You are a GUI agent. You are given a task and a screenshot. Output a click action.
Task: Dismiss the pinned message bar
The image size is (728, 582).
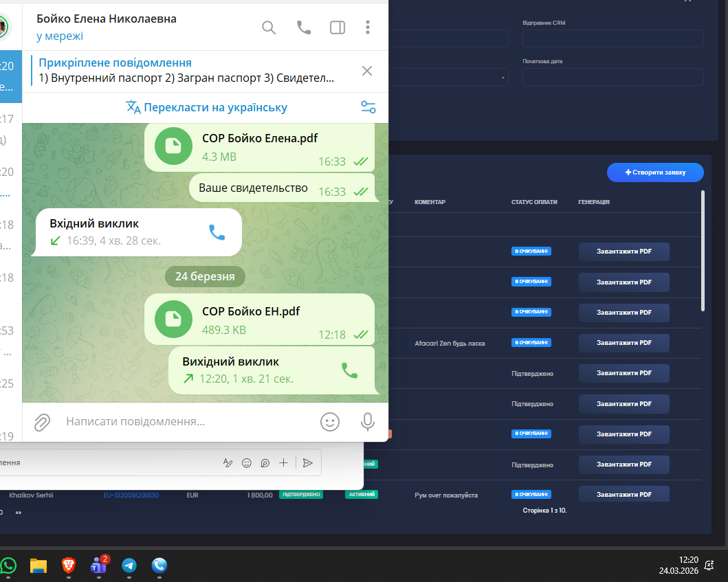click(x=367, y=71)
